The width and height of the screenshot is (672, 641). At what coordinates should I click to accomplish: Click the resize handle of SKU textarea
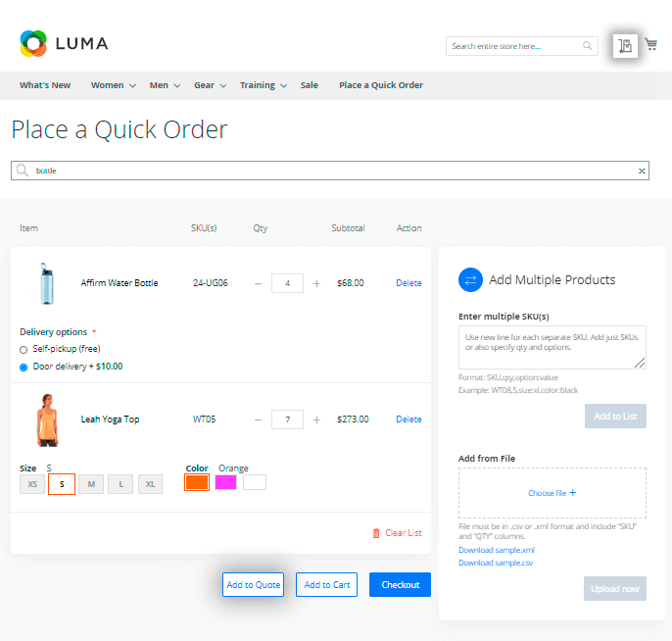[640, 364]
